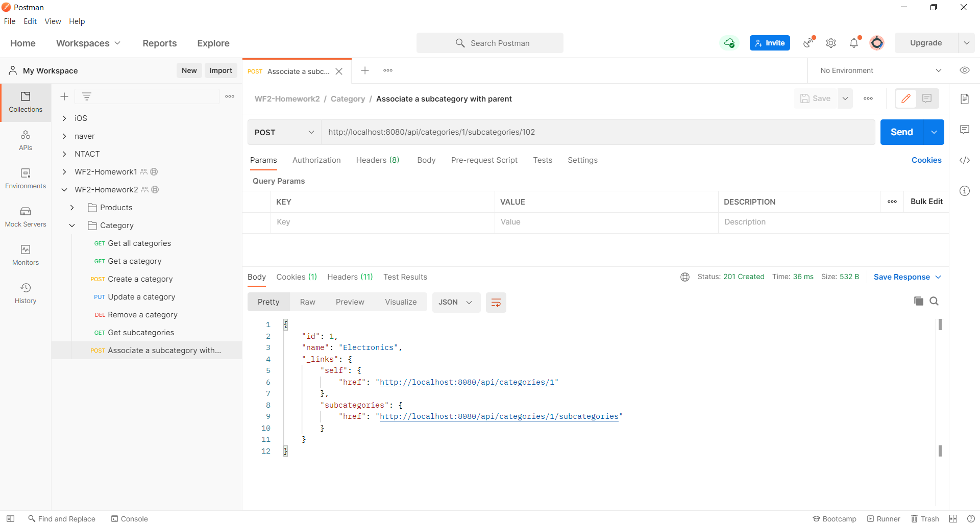Screen dimensions: 980x525
Task: Open the settings gear icon
Action: click(x=831, y=43)
